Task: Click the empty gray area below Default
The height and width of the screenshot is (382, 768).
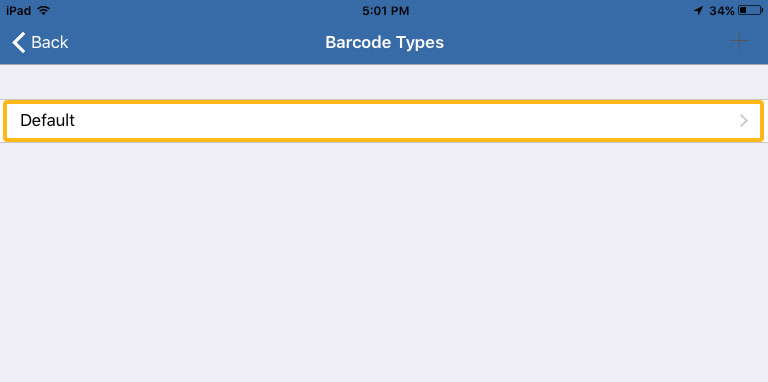Action: pyautogui.click(x=384, y=262)
